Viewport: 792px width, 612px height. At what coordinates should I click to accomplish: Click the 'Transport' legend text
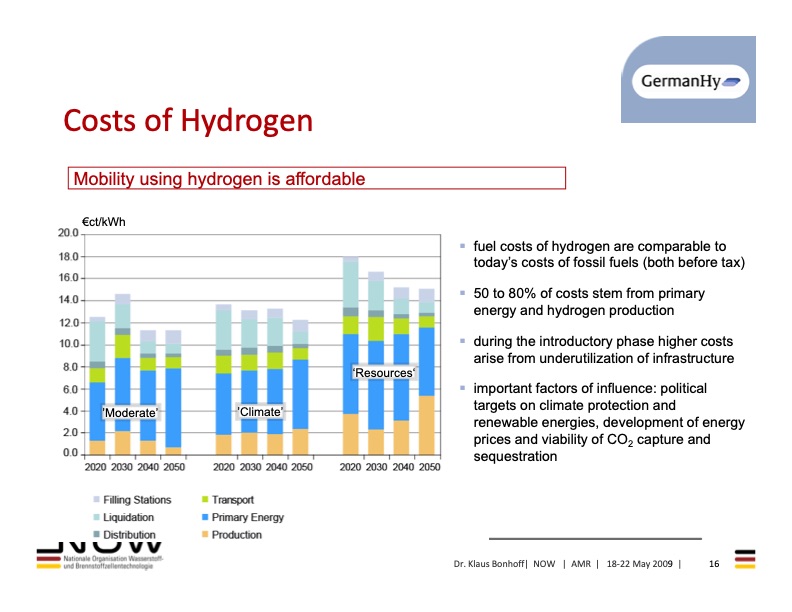pyautogui.click(x=233, y=500)
